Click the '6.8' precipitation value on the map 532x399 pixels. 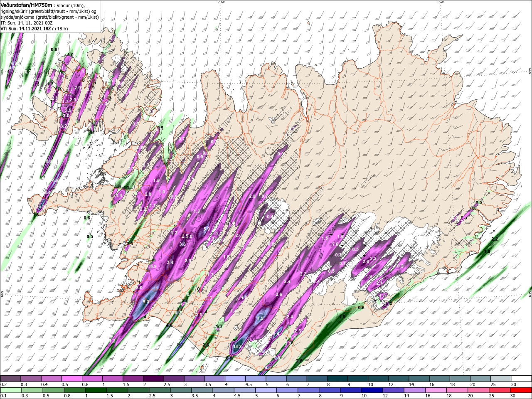[229, 358]
